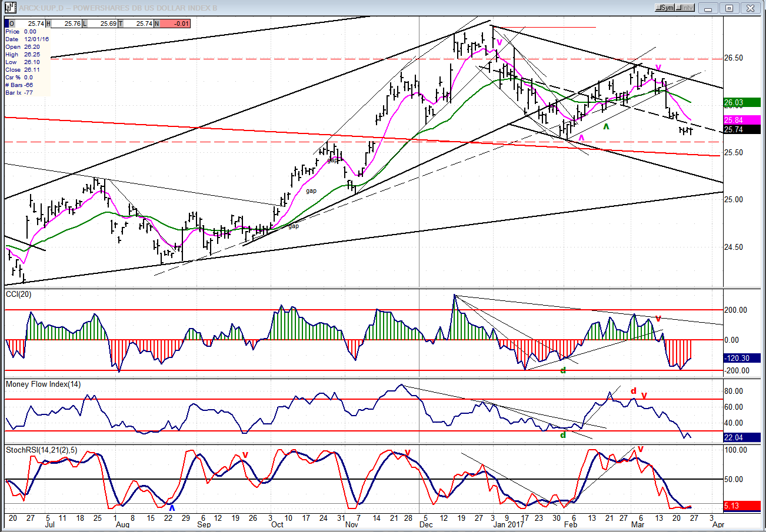Select the magenta 25.84 moving average price label

pos(741,120)
